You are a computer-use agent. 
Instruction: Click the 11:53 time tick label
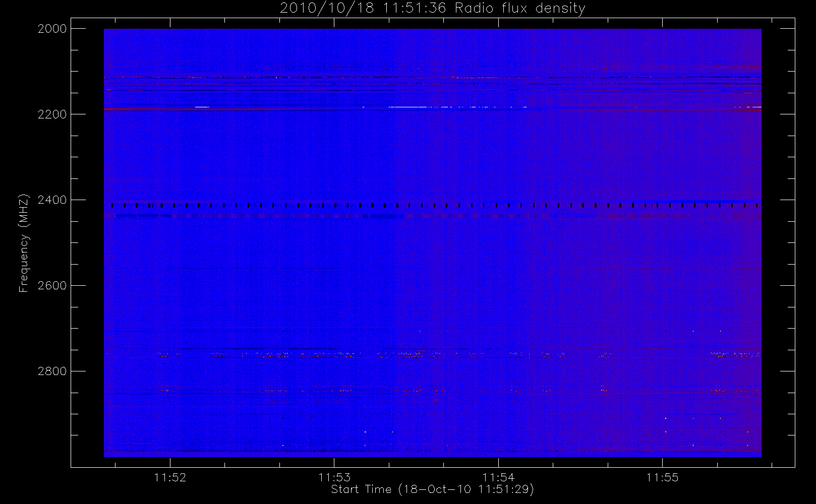[x=334, y=477]
